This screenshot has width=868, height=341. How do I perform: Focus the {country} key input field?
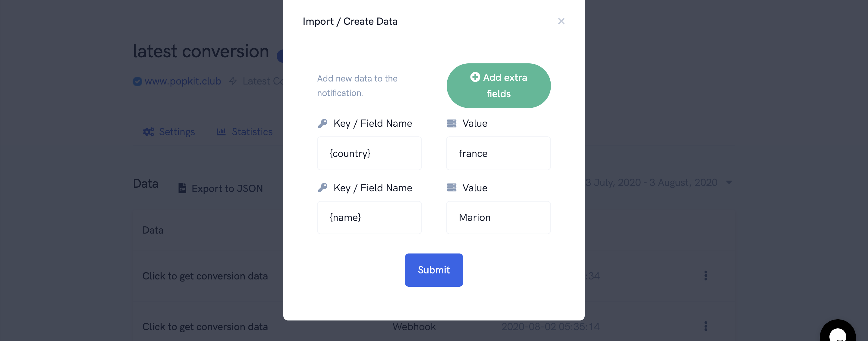click(x=369, y=154)
